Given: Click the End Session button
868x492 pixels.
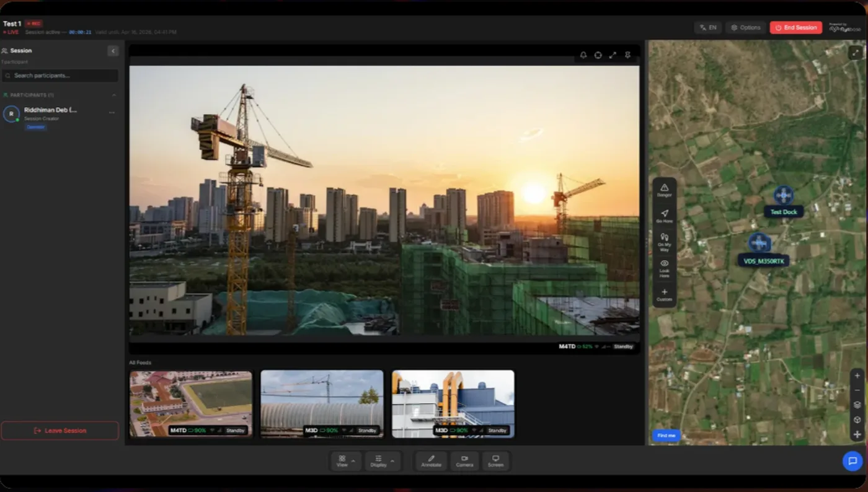Looking at the screenshot, I should click(x=796, y=28).
